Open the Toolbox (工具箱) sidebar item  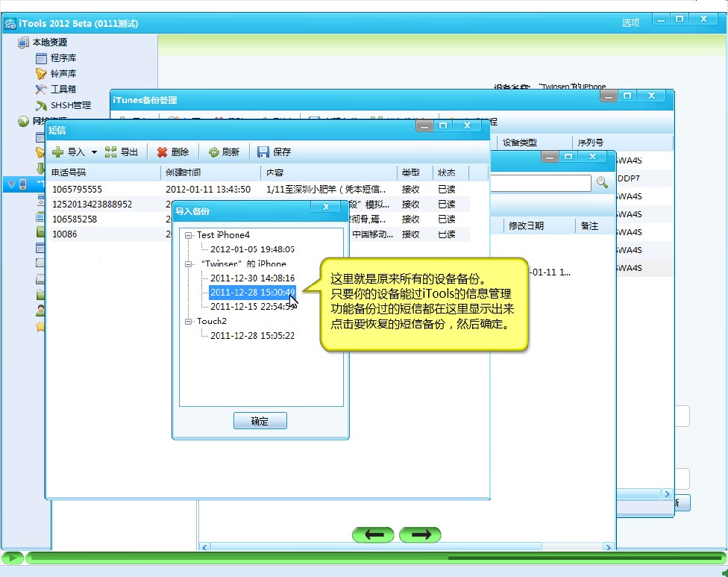[63, 90]
